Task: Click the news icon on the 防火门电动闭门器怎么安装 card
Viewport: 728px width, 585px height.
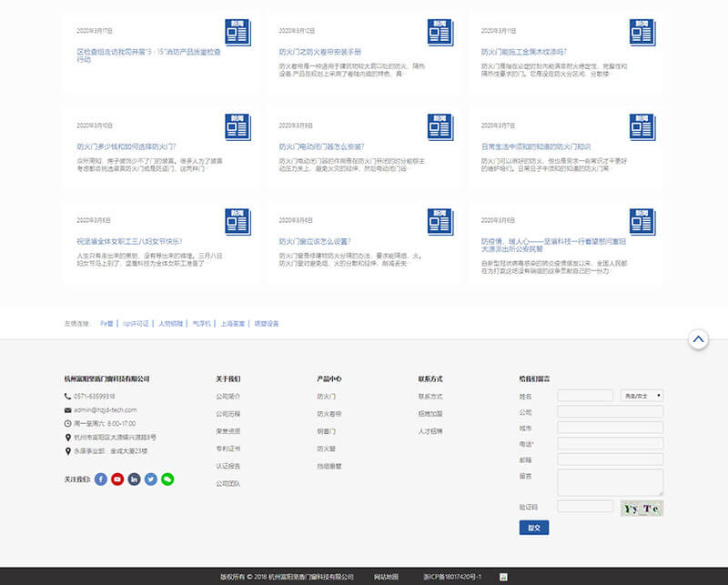Action: point(440,127)
